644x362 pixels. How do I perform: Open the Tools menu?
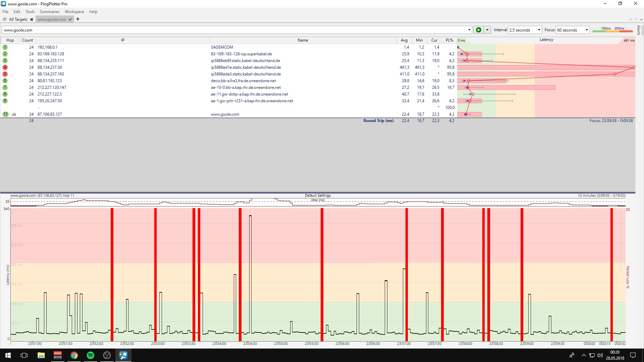point(30,12)
